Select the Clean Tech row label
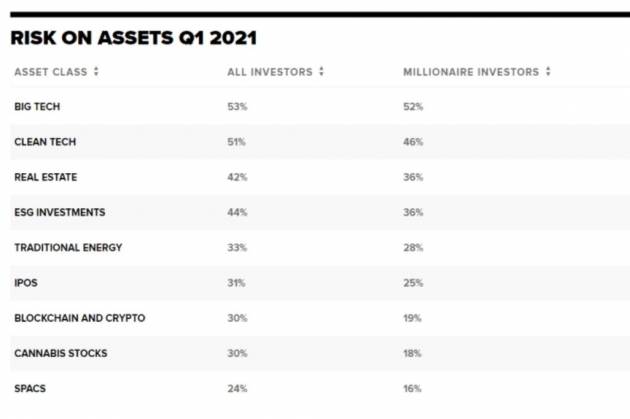Image resolution: width=630 pixels, height=419 pixels. pyautogui.click(x=45, y=142)
